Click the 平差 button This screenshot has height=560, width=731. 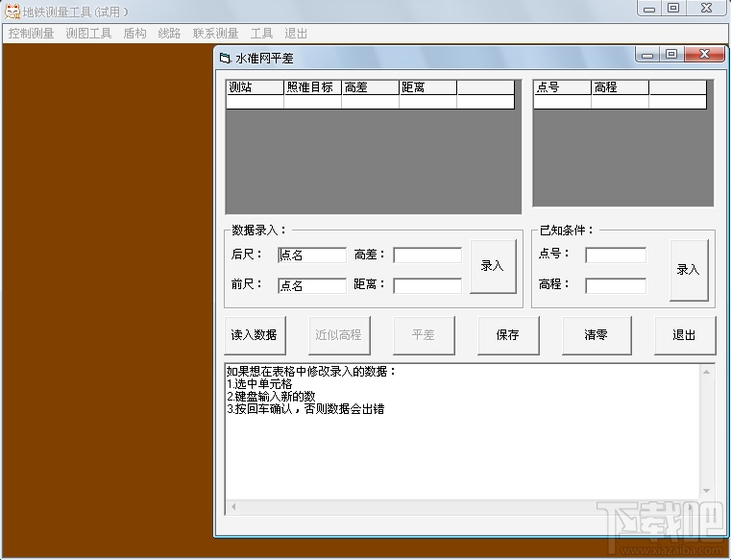coord(424,335)
